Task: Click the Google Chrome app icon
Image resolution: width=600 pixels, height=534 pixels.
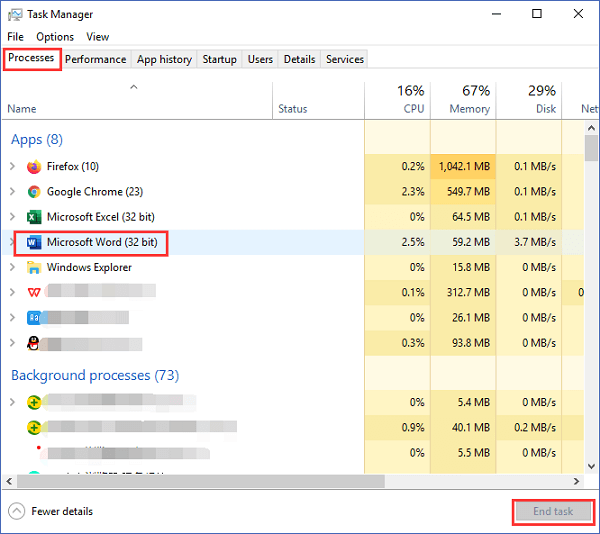Action: [x=34, y=192]
